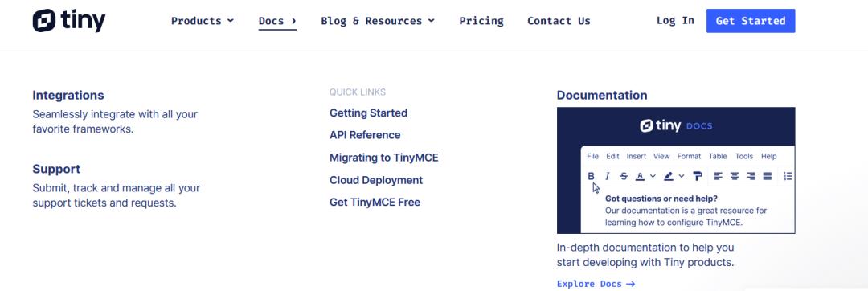
Task: Open the Support heading link
Action: pyautogui.click(x=56, y=169)
